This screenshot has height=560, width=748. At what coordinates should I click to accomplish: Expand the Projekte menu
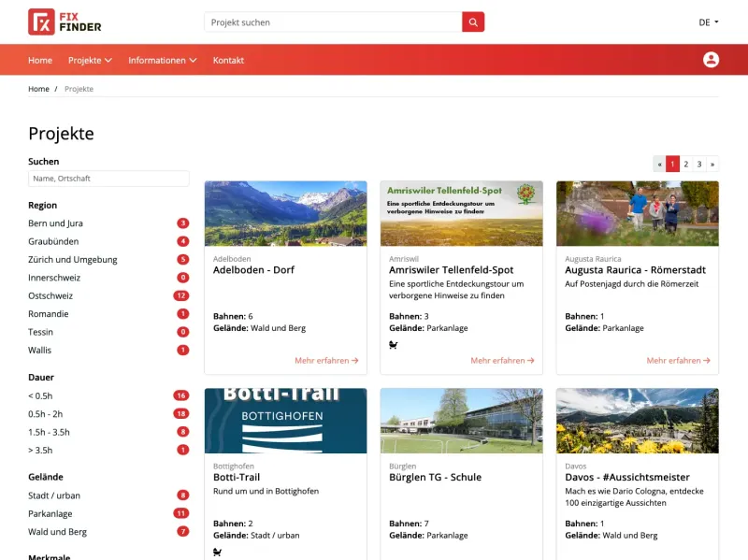[90, 60]
